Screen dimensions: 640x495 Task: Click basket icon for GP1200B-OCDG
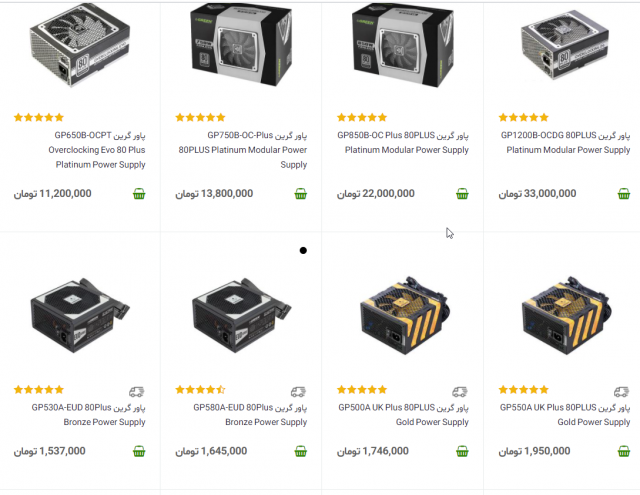click(624, 194)
